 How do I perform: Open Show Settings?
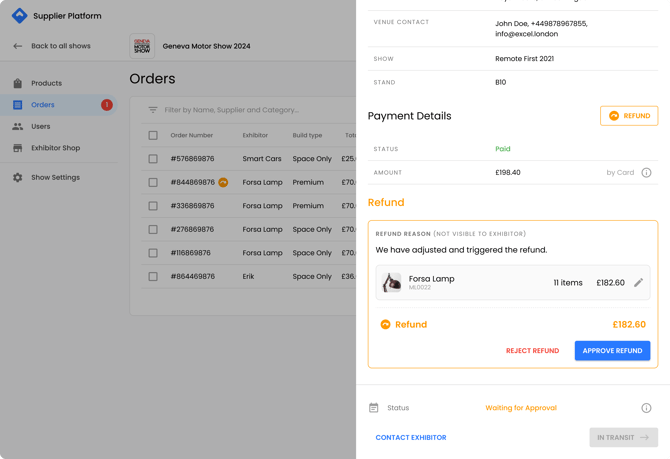point(55,178)
